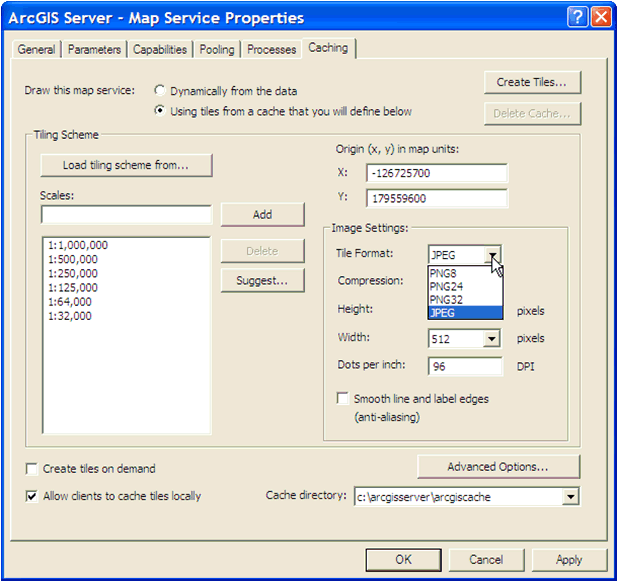Viewport: 617px width, 581px height.
Task: Select the Pooling tab
Action: coord(217,50)
